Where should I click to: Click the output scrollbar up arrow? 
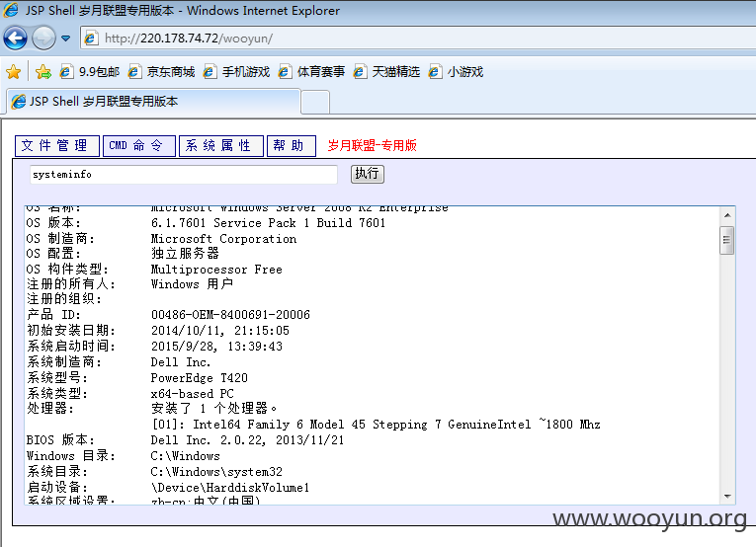click(727, 215)
